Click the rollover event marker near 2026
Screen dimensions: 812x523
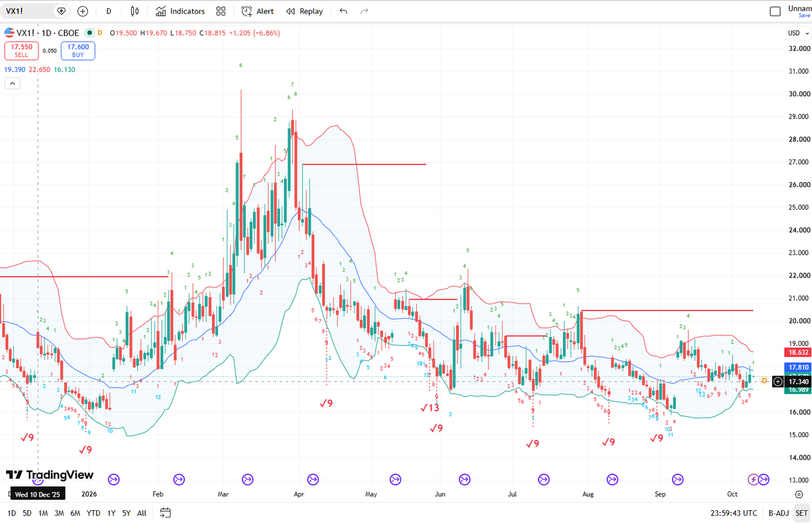113,480
